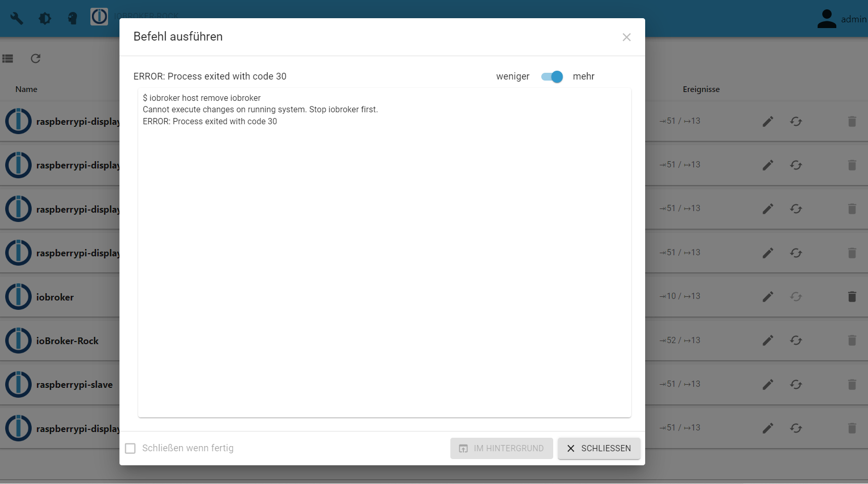Click the logo icon of the raspberrypi-slave host

[x=19, y=384]
